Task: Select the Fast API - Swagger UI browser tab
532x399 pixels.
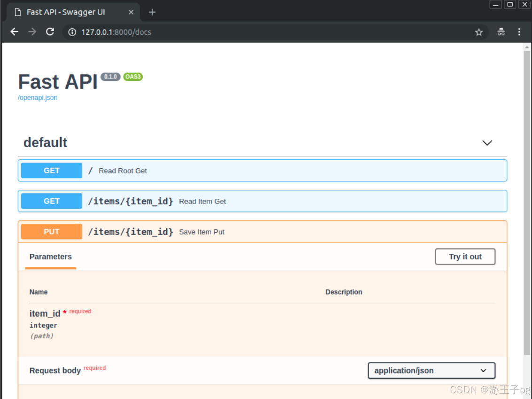Action: point(66,12)
